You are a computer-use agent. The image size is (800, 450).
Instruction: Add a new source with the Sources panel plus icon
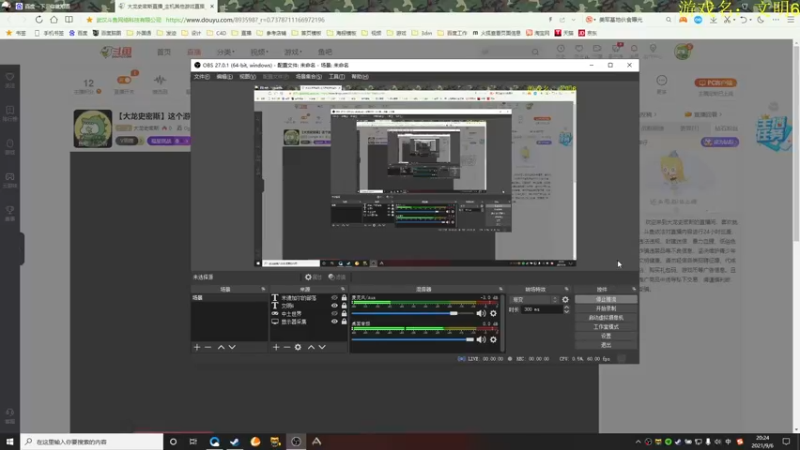[276, 347]
